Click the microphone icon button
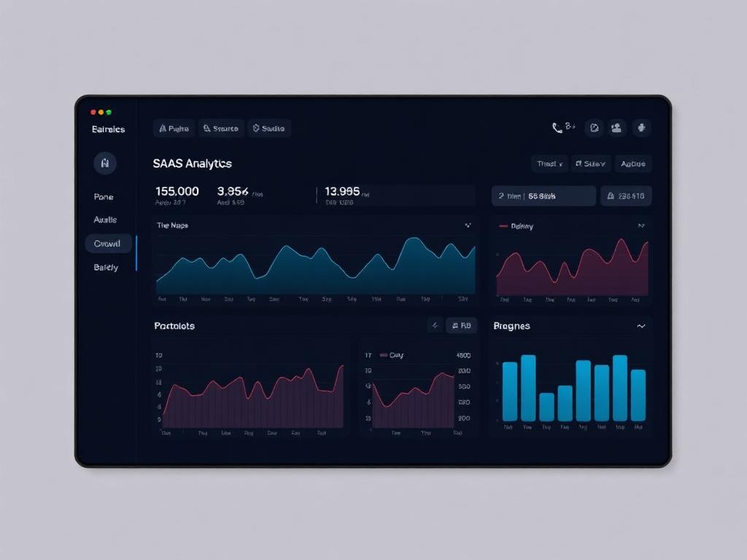 (641, 128)
